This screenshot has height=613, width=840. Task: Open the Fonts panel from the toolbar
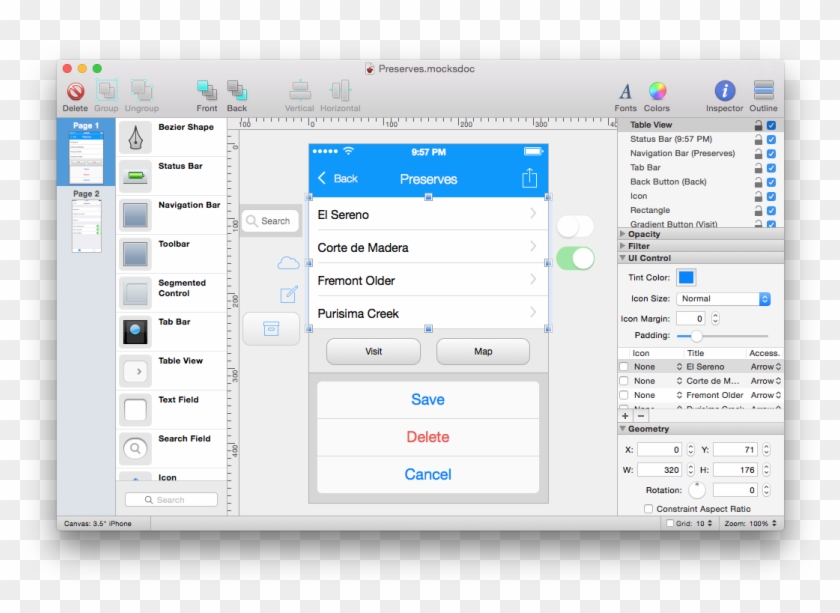(625, 91)
